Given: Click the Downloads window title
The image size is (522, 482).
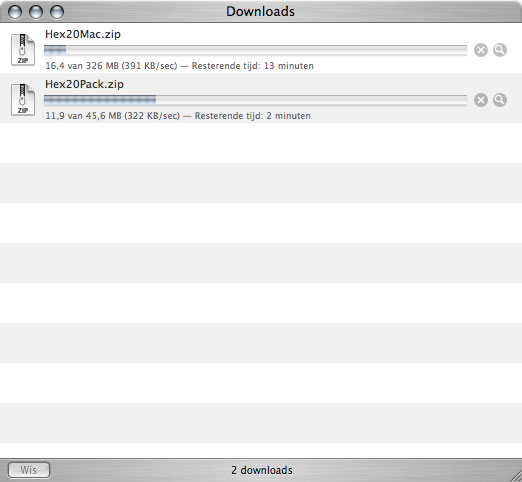Looking at the screenshot, I should pos(260,12).
